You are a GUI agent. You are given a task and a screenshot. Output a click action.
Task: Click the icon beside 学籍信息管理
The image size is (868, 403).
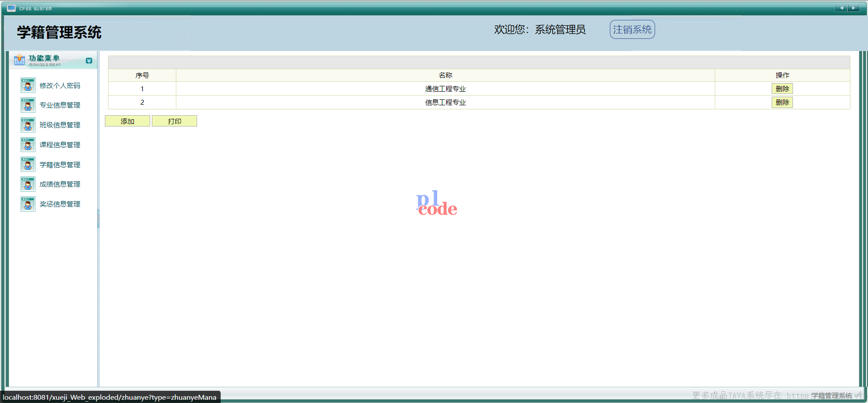[x=28, y=164]
